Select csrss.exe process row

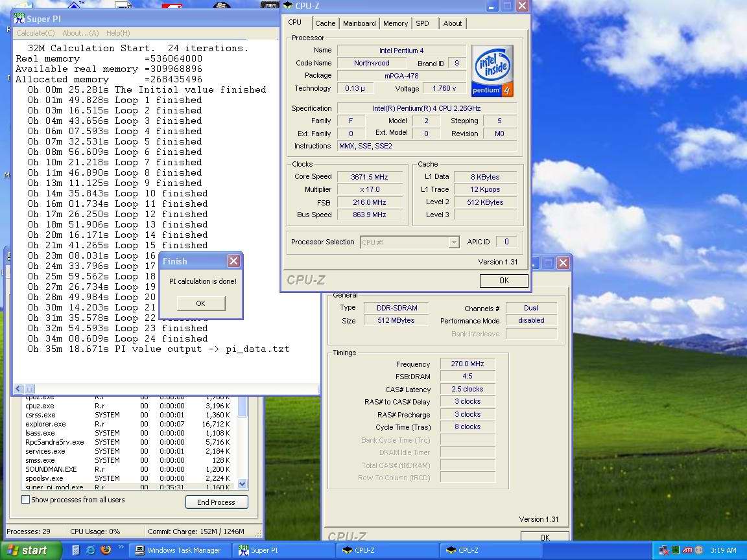click(x=128, y=415)
